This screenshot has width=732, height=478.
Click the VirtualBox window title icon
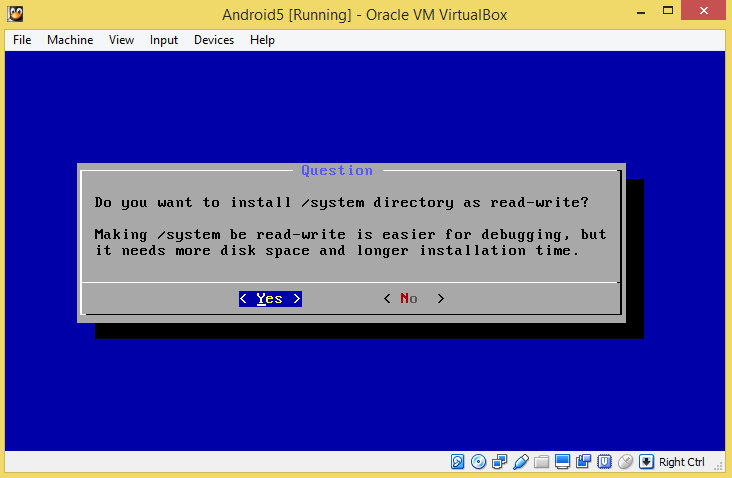[x=15, y=14]
